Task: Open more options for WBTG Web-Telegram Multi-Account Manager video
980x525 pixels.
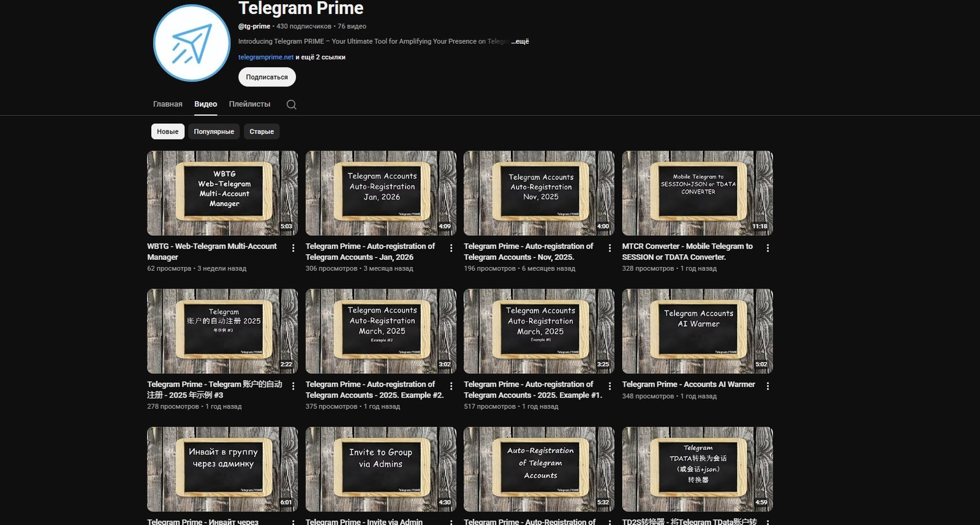Action: coord(293,248)
